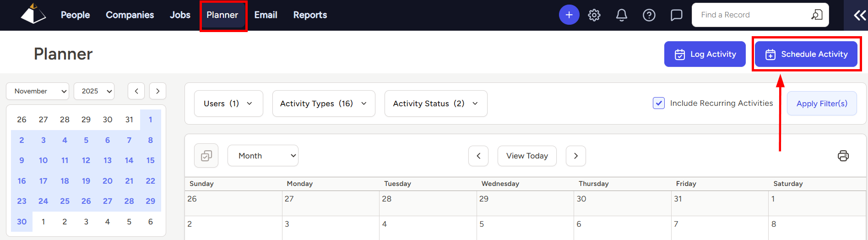The width and height of the screenshot is (868, 240).
Task: Open the Activity Status (2) dropdown
Action: tap(436, 104)
